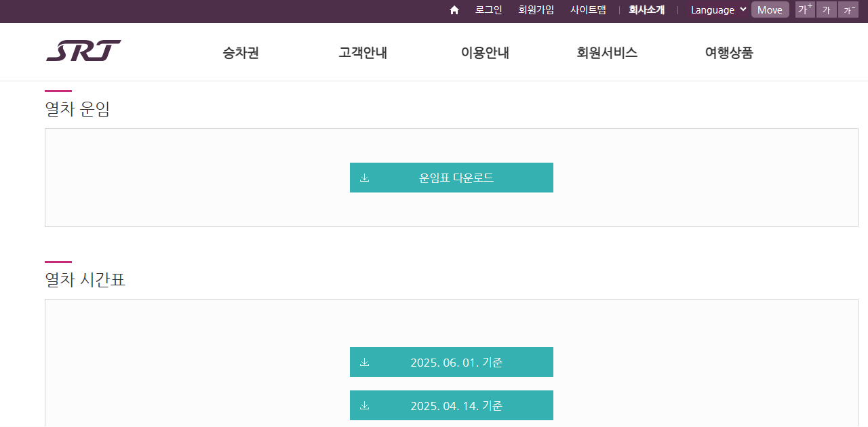Download the 2025. 06. 01. 기준 timetable
Screen dimensions: 868x427
point(452,361)
